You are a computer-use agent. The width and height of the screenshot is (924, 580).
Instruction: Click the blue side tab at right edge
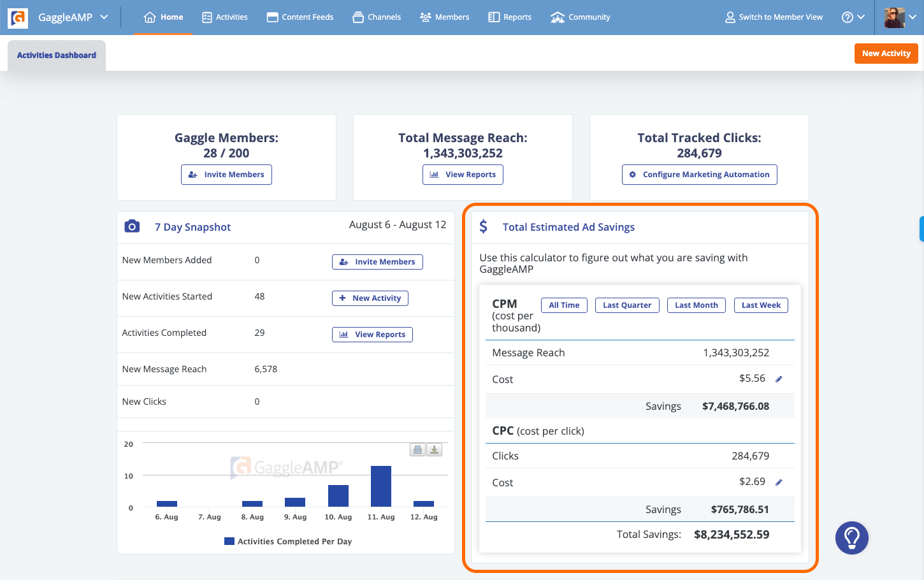(921, 229)
